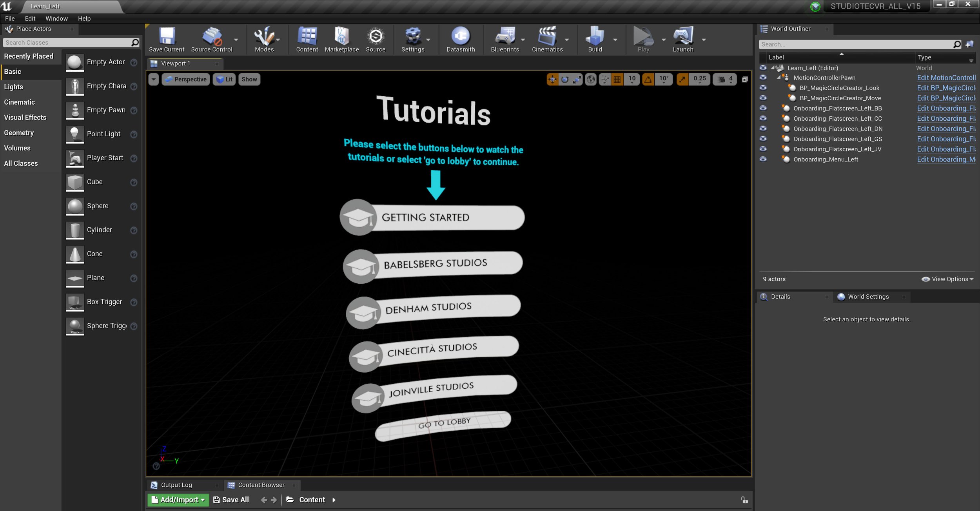
Task: Select the translate gizmo in viewport toolbar
Action: click(552, 80)
